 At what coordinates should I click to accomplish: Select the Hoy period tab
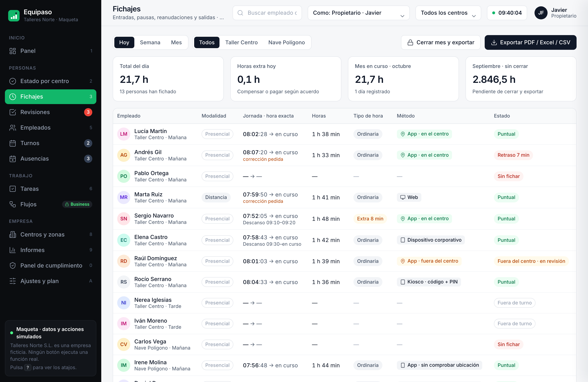pyautogui.click(x=124, y=42)
